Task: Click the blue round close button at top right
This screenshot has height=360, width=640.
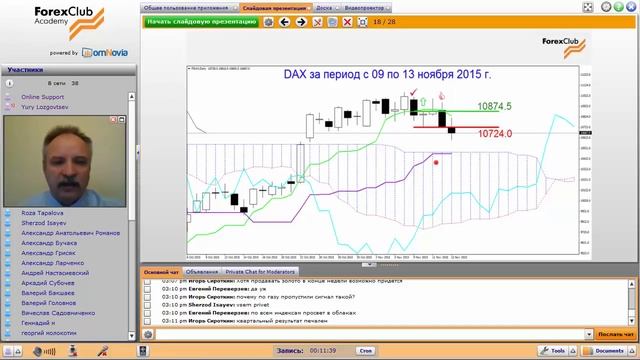Action: (631, 7)
